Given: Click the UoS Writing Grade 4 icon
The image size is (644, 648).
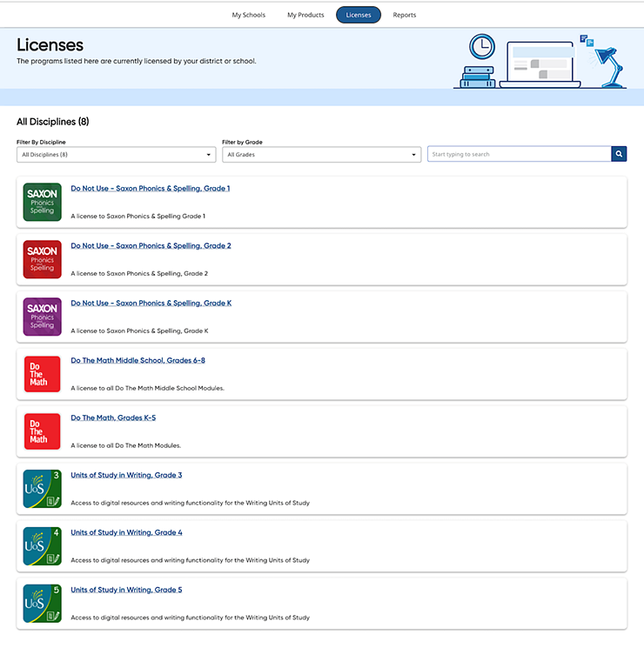Looking at the screenshot, I should pyautogui.click(x=42, y=546).
